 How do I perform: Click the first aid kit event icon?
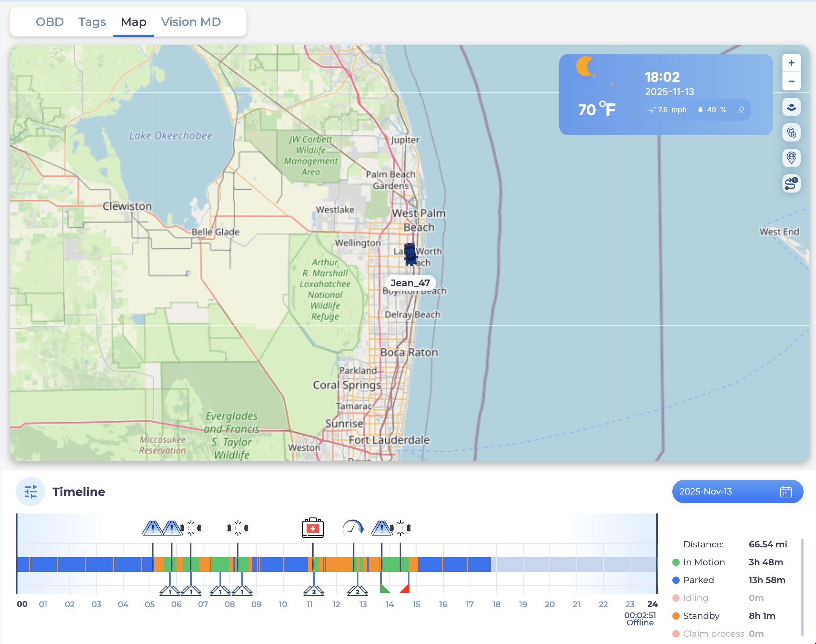click(312, 528)
